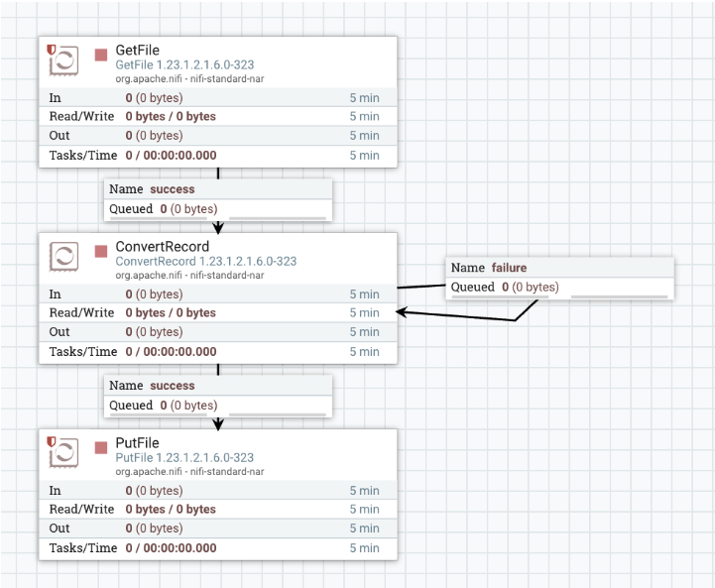Viewport: 715px width, 588px height.
Task: Click the GetFile processor icon
Action: click(x=65, y=60)
